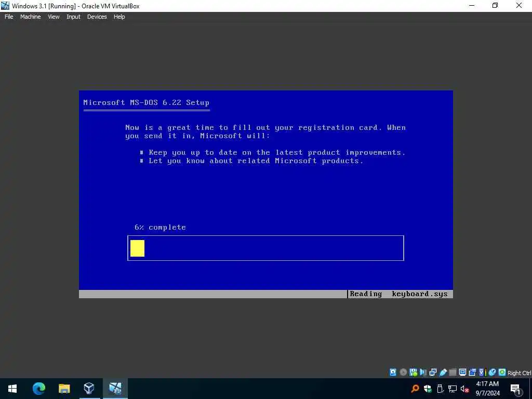Click the yellow setup progress bar block
532x399 pixels.
[137, 248]
